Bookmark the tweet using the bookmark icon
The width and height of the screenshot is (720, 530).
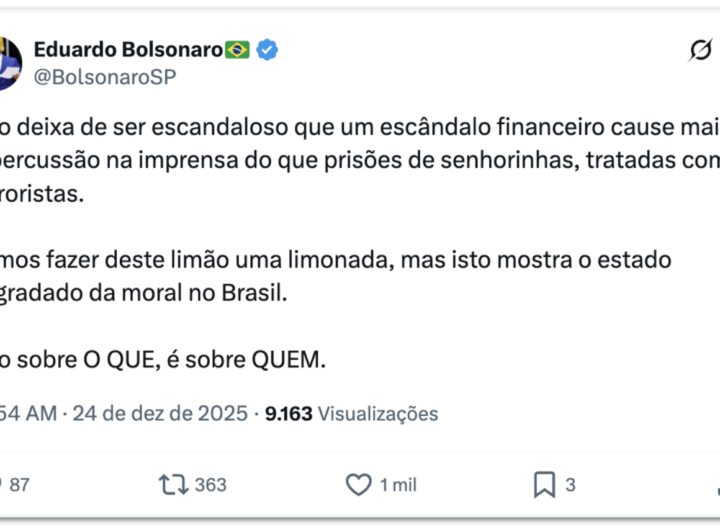(544, 485)
